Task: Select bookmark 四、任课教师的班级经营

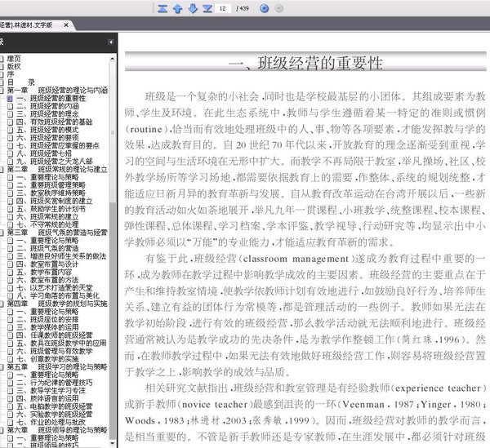Action: point(55,335)
